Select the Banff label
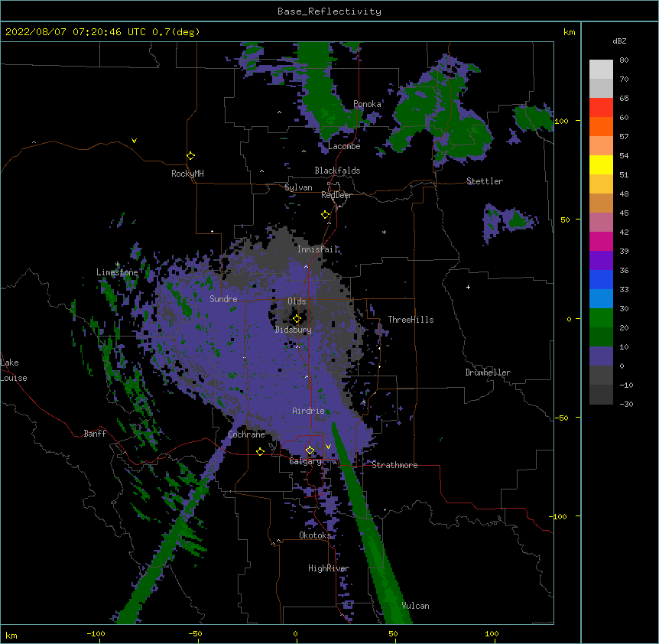Viewport: 659px width, 644px height. pyautogui.click(x=95, y=434)
